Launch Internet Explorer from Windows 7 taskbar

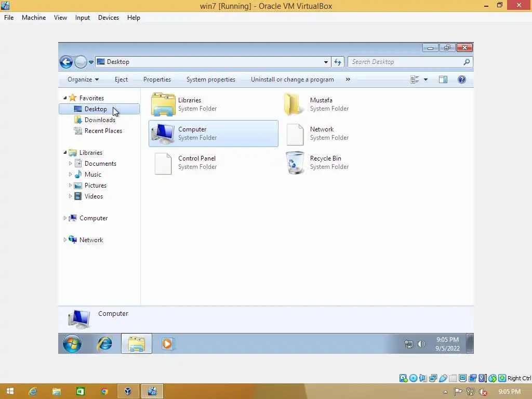(104, 344)
